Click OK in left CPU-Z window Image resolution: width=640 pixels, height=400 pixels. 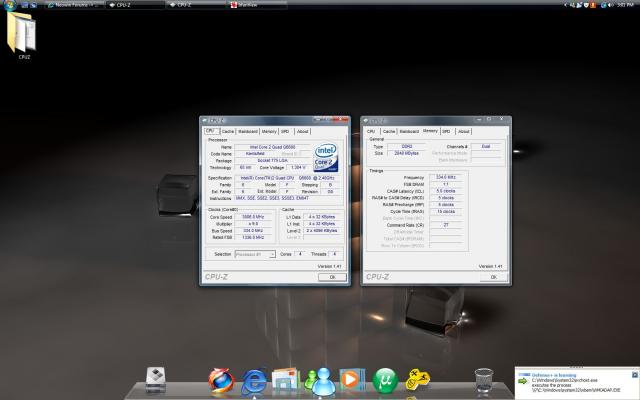[332, 277]
